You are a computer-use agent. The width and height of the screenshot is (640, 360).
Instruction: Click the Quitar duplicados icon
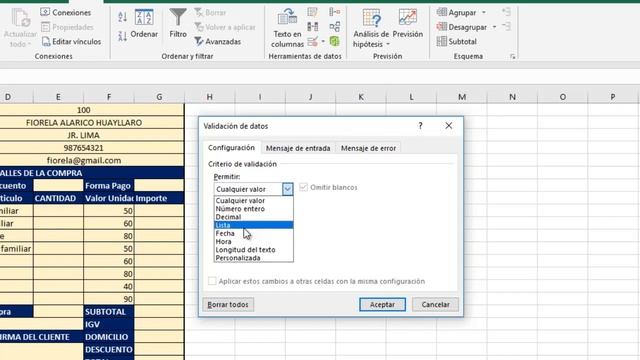313,27
